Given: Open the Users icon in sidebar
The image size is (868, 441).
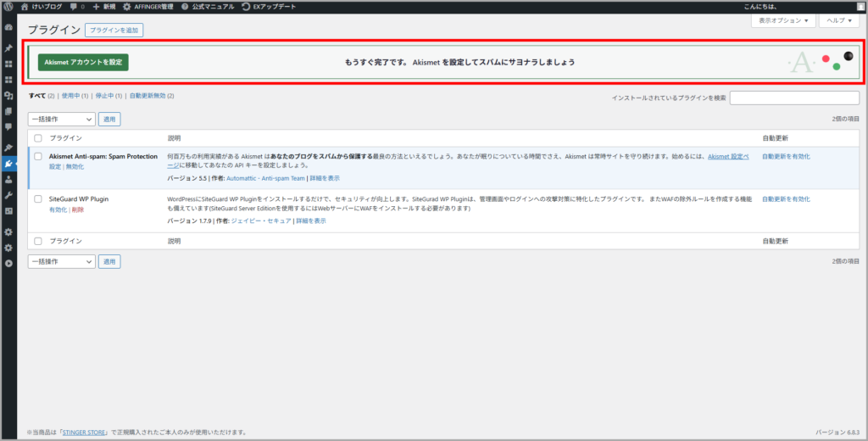Looking at the screenshot, I should [x=8, y=179].
